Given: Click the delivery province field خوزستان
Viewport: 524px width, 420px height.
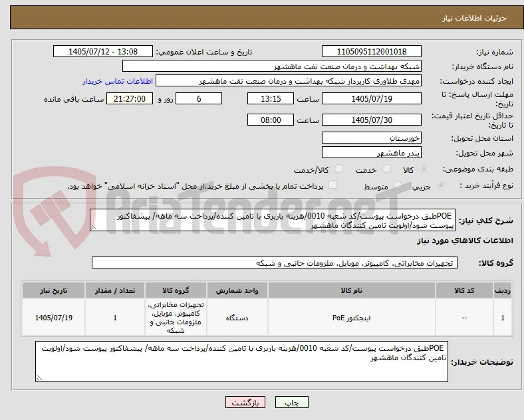Looking at the screenshot, I should point(372,138).
